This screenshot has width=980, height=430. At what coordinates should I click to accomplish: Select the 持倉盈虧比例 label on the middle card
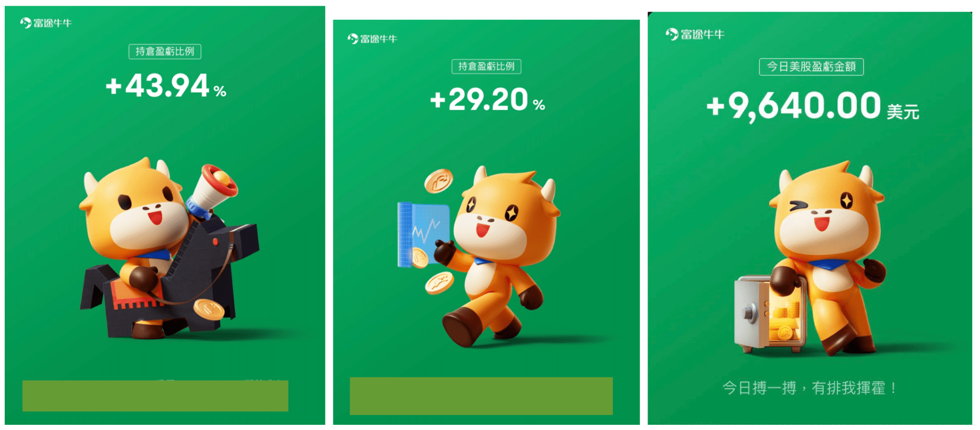pos(486,66)
